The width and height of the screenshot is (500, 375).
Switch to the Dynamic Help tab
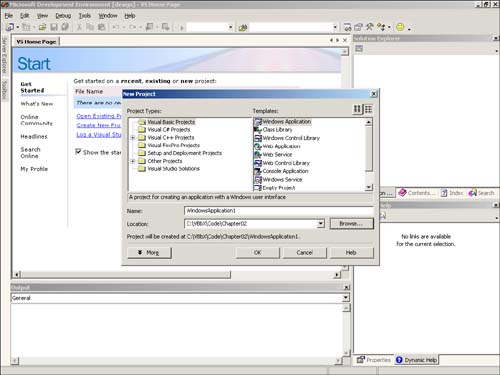[417, 360]
